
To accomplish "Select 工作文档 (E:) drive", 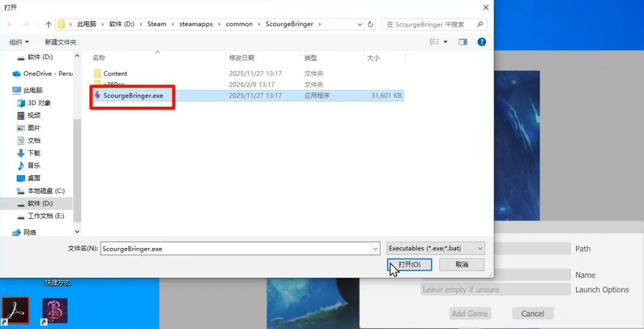I will (x=41, y=216).
